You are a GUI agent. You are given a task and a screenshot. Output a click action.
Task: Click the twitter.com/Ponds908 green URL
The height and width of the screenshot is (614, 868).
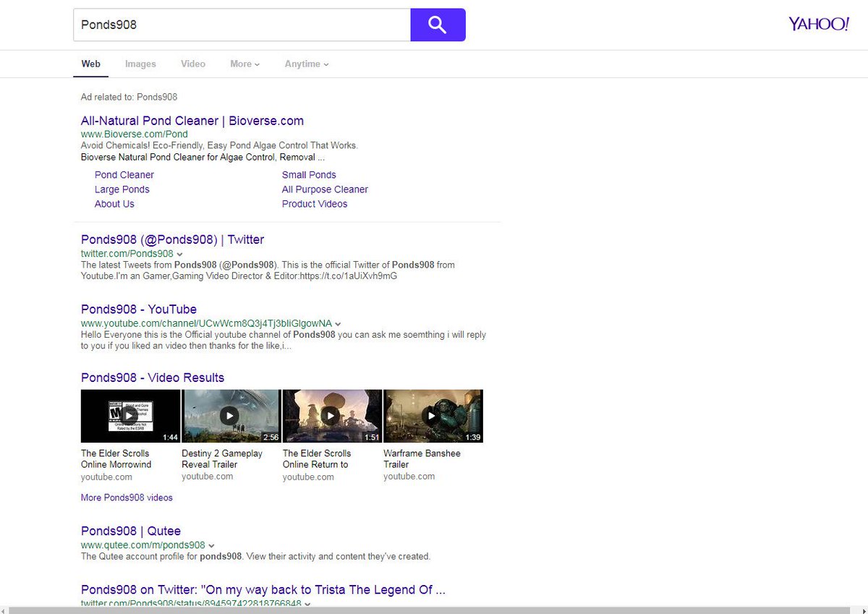(x=127, y=254)
